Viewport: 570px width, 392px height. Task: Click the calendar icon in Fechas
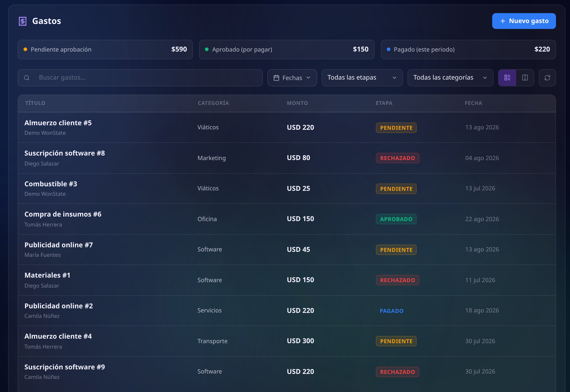pos(276,78)
